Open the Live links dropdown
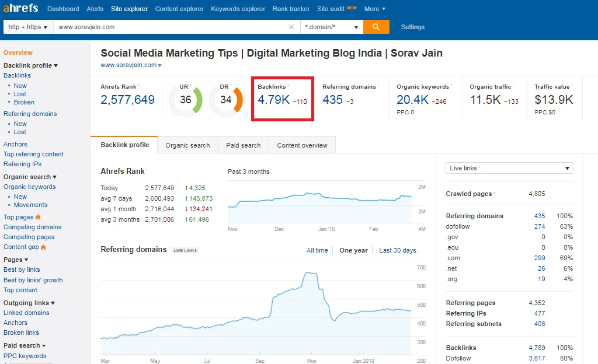The width and height of the screenshot is (598, 364). (x=509, y=169)
